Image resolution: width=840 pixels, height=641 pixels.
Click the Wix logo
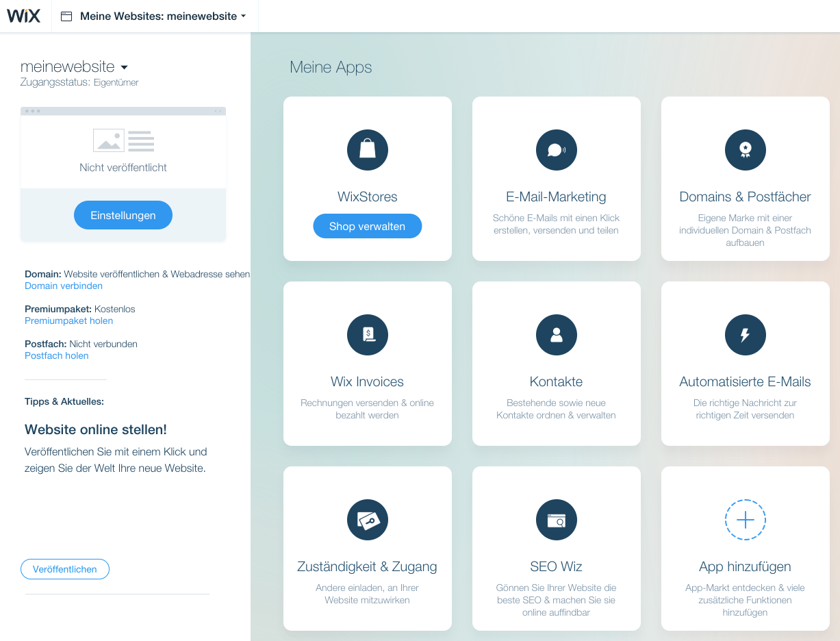tap(24, 16)
